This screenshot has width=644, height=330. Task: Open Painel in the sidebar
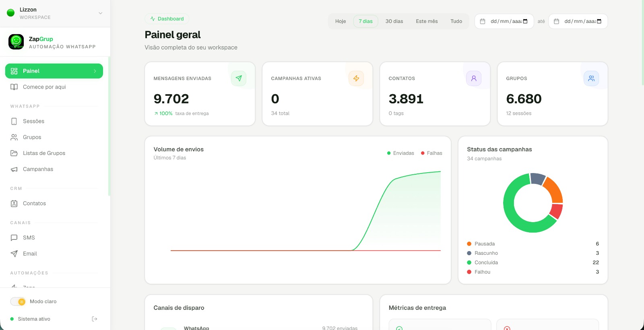click(54, 71)
